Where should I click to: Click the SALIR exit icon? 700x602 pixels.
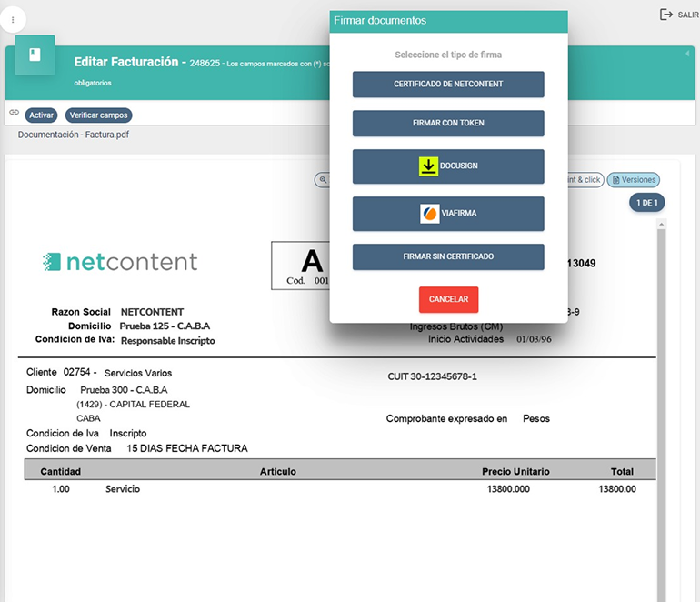pyautogui.click(x=666, y=15)
